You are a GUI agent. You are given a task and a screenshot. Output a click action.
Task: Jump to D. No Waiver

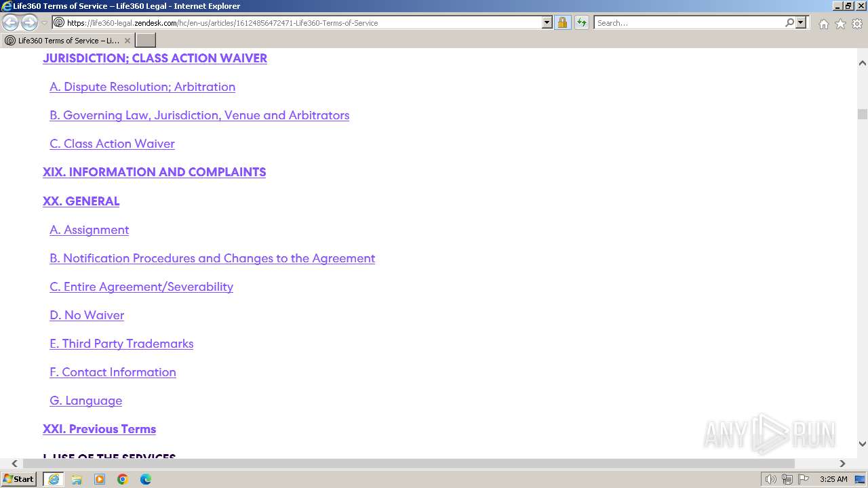tap(87, 315)
